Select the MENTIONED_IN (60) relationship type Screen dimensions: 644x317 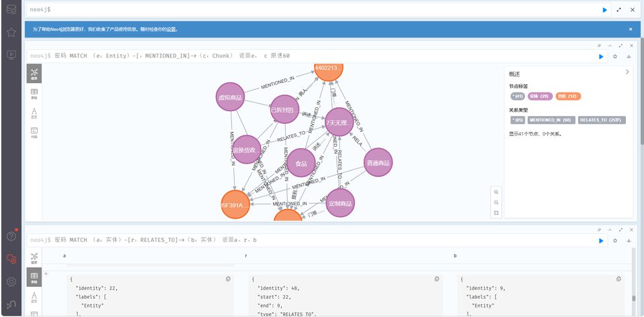pyautogui.click(x=551, y=120)
